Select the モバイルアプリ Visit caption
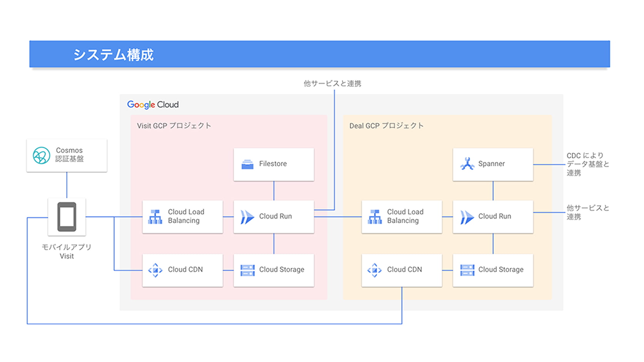644x362 pixels. click(67, 252)
